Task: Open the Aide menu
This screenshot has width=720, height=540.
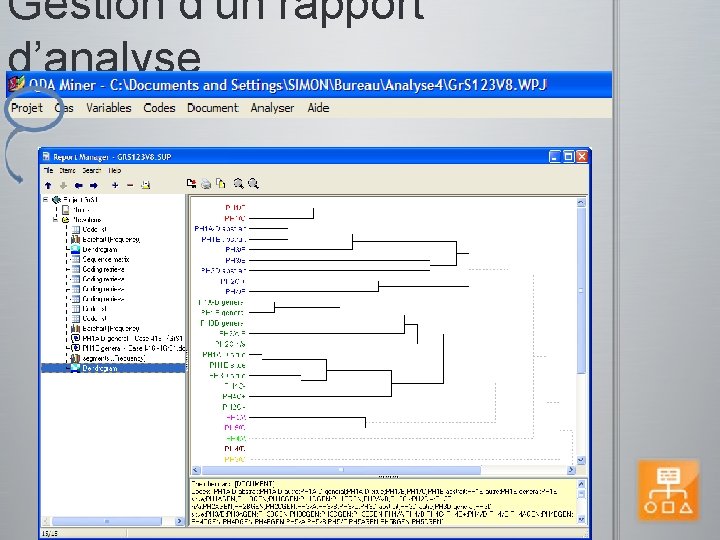Action: point(318,108)
